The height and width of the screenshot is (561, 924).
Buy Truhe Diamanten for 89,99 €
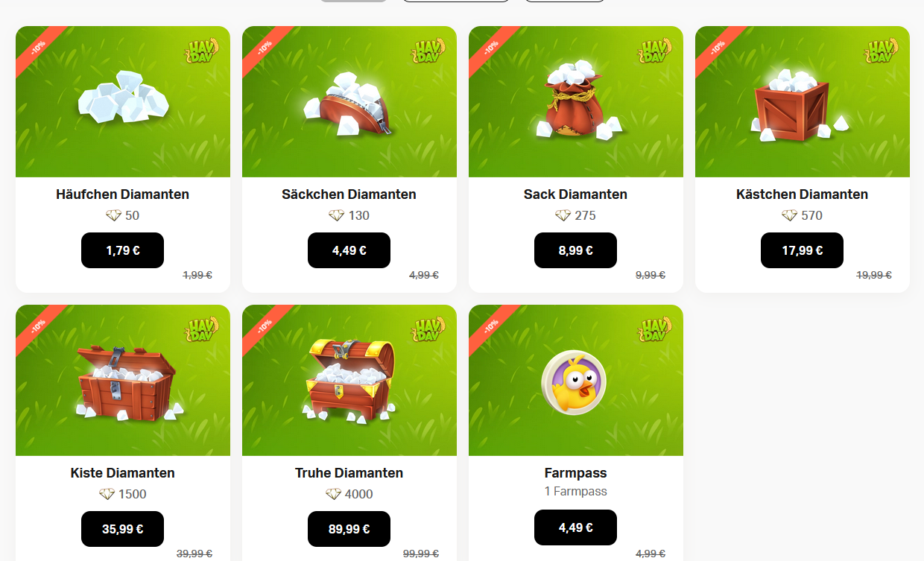coord(349,529)
